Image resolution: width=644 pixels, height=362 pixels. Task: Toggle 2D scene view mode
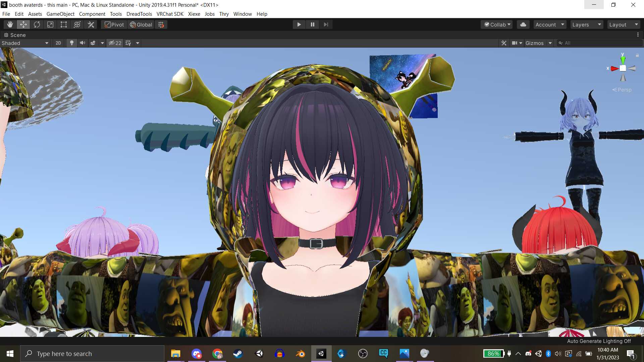tap(58, 43)
